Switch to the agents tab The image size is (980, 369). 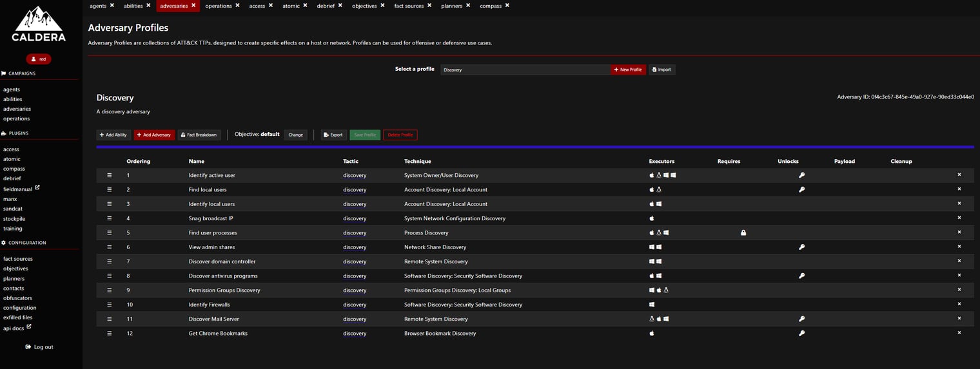[x=98, y=6]
